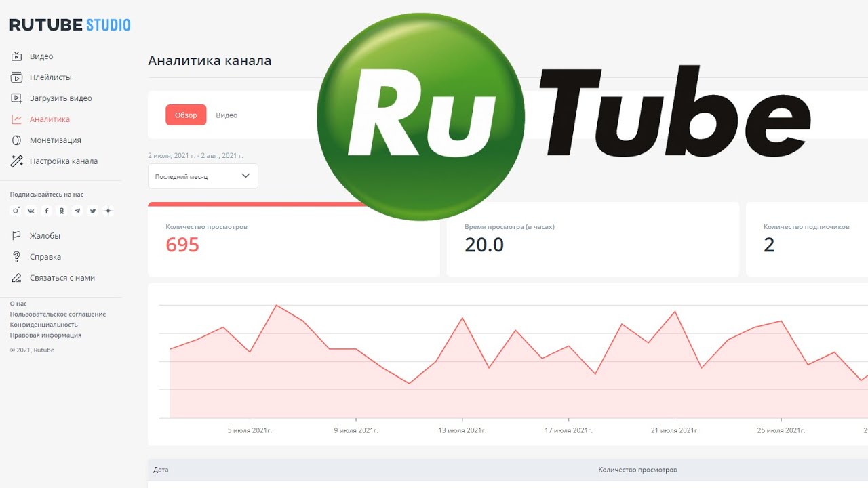The image size is (868, 488).
Task: Click the Жалобы flag icon
Action: [x=17, y=236]
